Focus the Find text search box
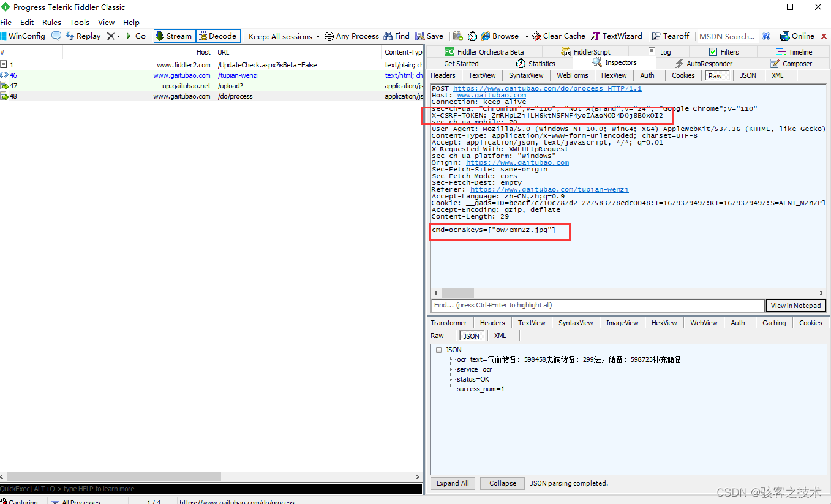The image size is (831, 504). pos(598,305)
